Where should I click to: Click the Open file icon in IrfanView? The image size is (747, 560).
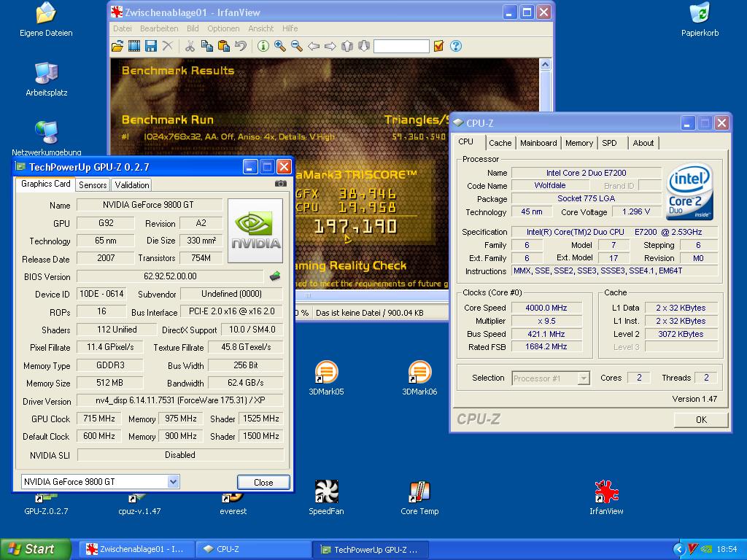pos(117,46)
